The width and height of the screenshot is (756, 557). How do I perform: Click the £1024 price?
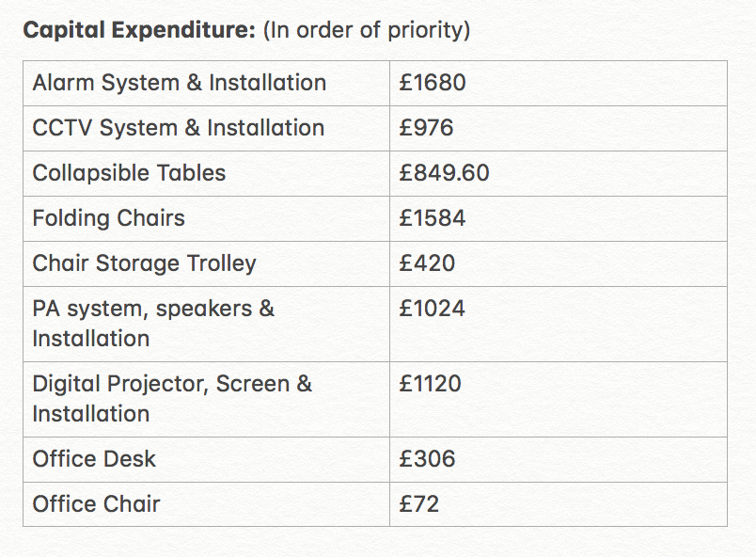coord(432,309)
